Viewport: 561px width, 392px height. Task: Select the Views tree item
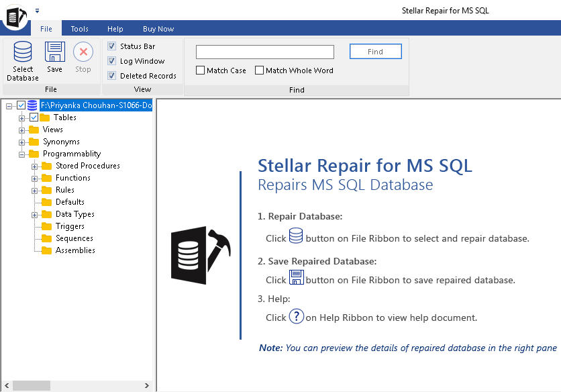point(52,130)
